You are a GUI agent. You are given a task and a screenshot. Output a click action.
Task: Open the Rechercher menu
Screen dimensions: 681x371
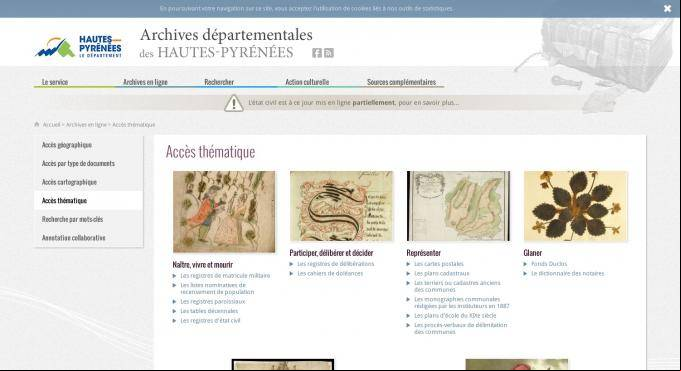coord(219,82)
